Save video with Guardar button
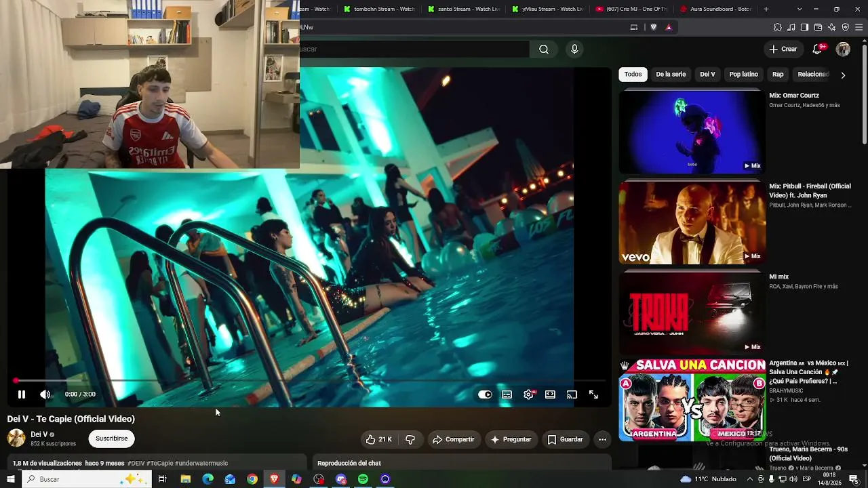The image size is (868, 488). [x=565, y=439]
